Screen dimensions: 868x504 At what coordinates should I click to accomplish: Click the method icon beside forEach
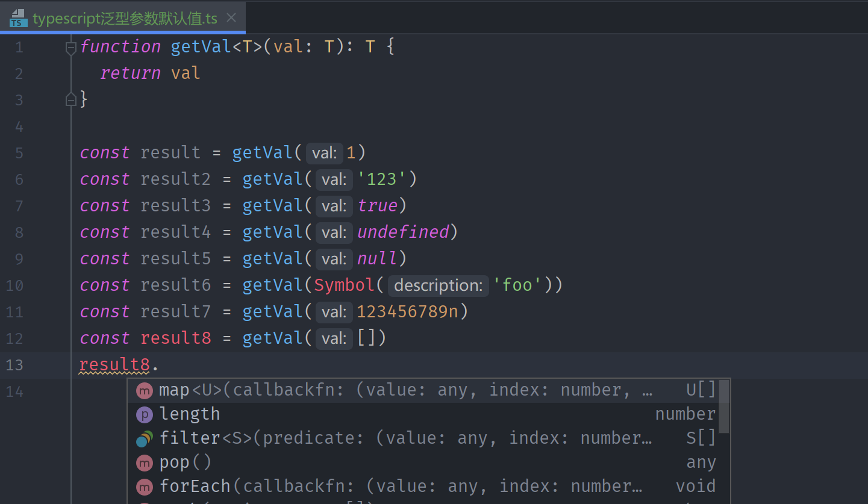[x=144, y=485]
